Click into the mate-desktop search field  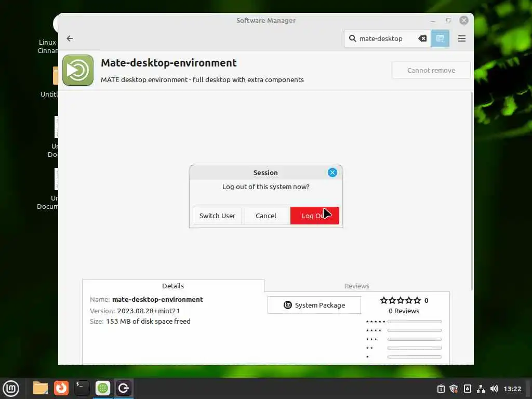pyautogui.click(x=387, y=38)
